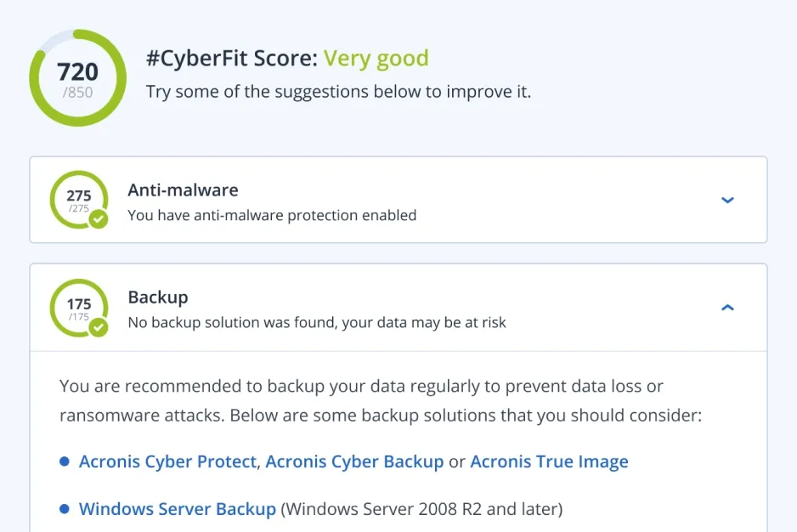Click the "Try some of the suggestions" text
Screen dimensions: 797x532
pos(338,91)
